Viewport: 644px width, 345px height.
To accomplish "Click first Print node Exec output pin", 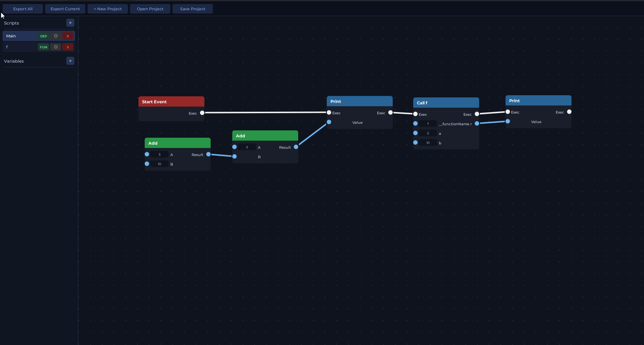I will tap(391, 112).
